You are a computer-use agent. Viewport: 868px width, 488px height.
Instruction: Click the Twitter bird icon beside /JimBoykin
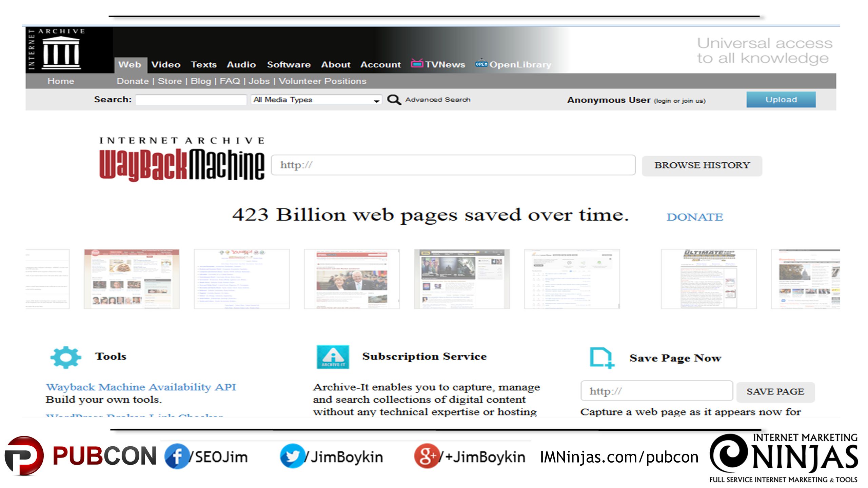coord(292,456)
